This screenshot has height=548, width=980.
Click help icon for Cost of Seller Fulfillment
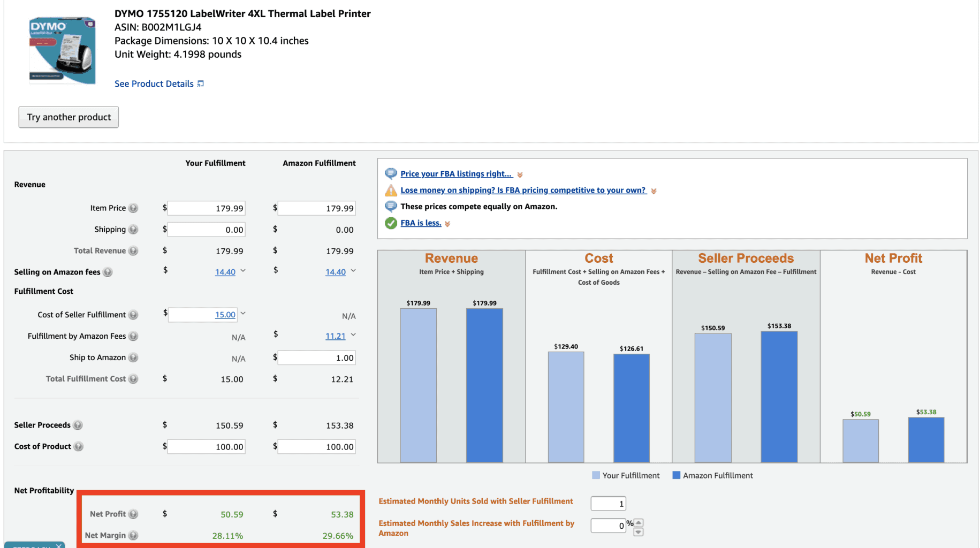click(133, 315)
